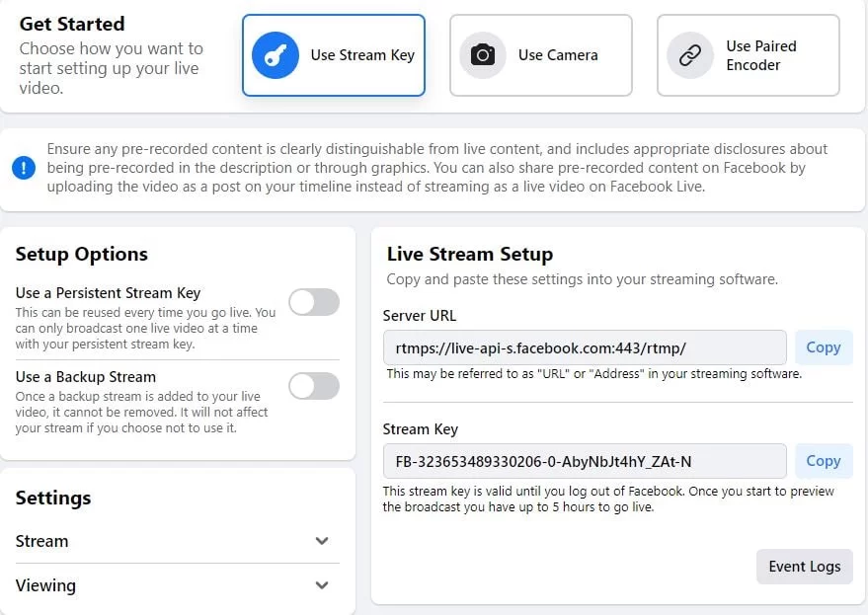Select the Use Stream Key option
868x615 pixels.
click(x=334, y=55)
